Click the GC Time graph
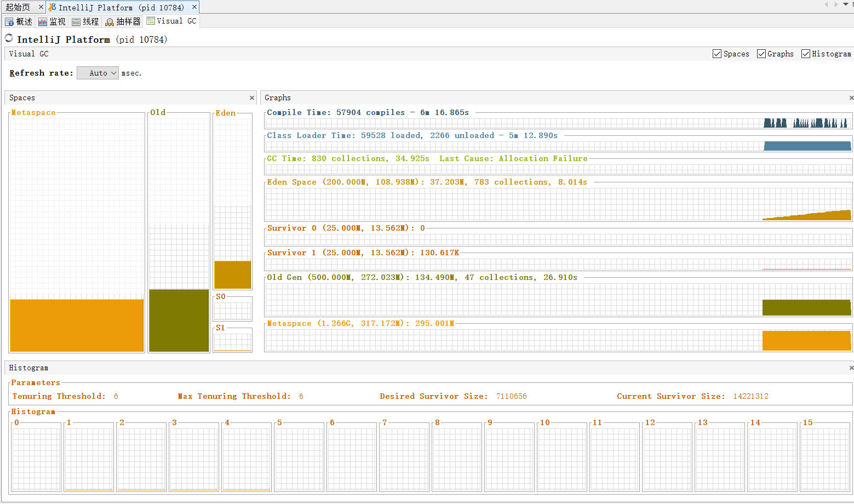The image size is (854, 504). (558, 169)
